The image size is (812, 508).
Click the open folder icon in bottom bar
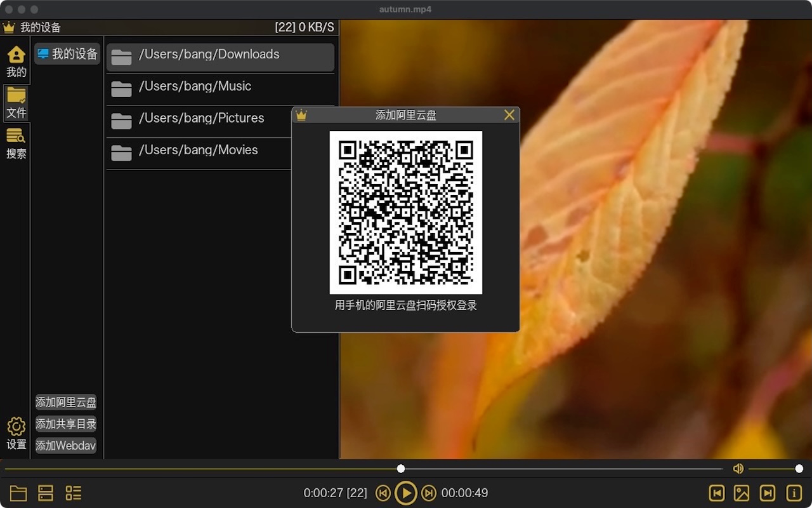pyautogui.click(x=18, y=493)
